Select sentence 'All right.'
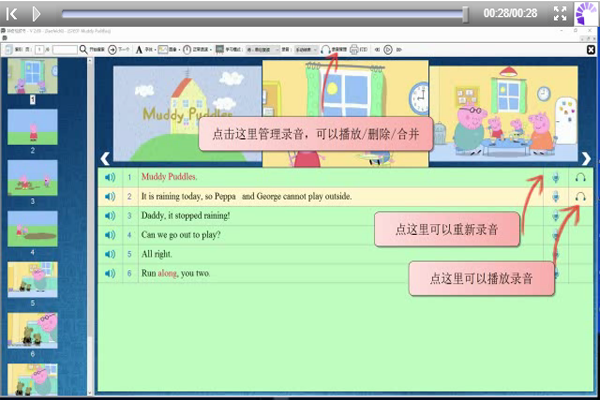Viewport: 600px width, 400px height. [x=157, y=254]
